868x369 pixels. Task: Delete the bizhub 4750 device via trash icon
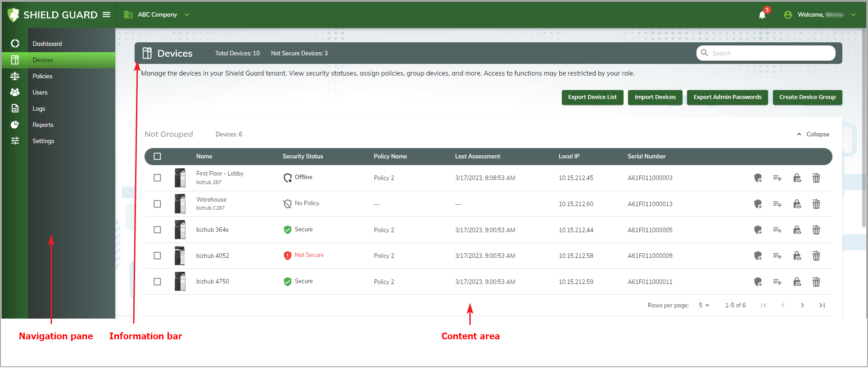816,282
